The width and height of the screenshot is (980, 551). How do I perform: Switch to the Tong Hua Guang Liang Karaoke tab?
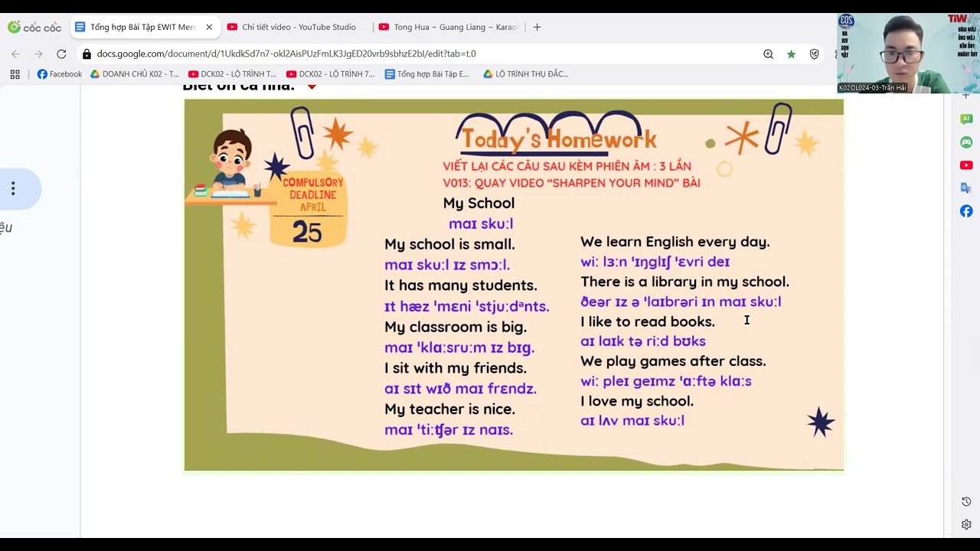[x=449, y=27]
